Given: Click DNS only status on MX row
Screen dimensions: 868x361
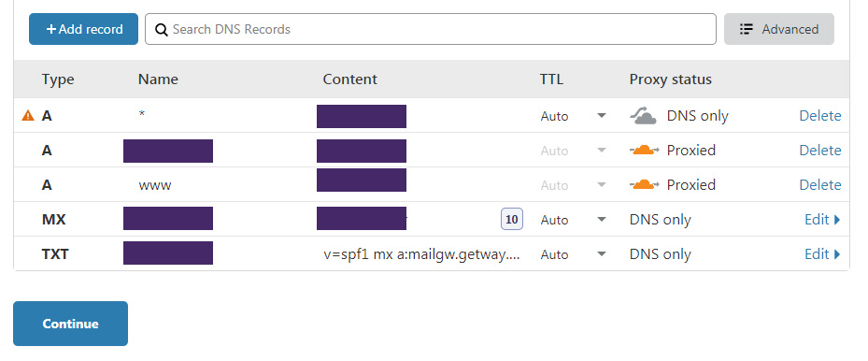Looking at the screenshot, I should (x=660, y=219).
